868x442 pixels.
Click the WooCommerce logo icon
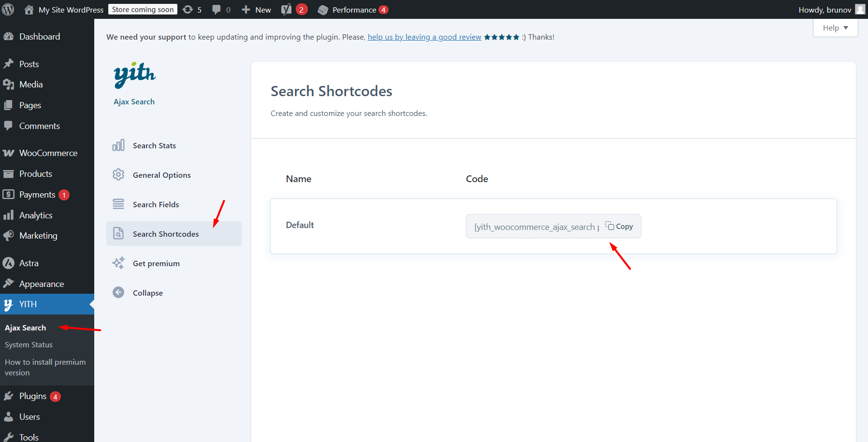[8, 153]
